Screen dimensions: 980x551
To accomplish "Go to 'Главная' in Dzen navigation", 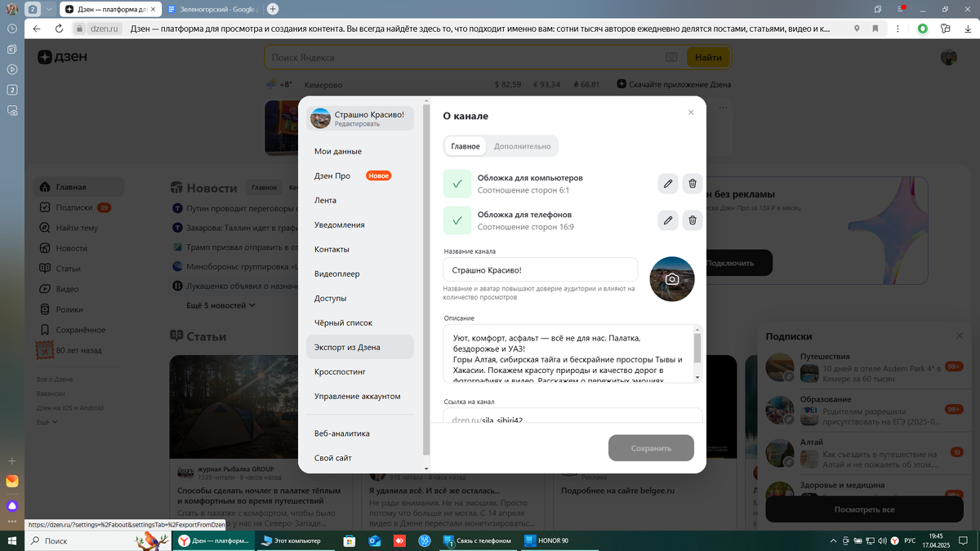I will pos(78,187).
